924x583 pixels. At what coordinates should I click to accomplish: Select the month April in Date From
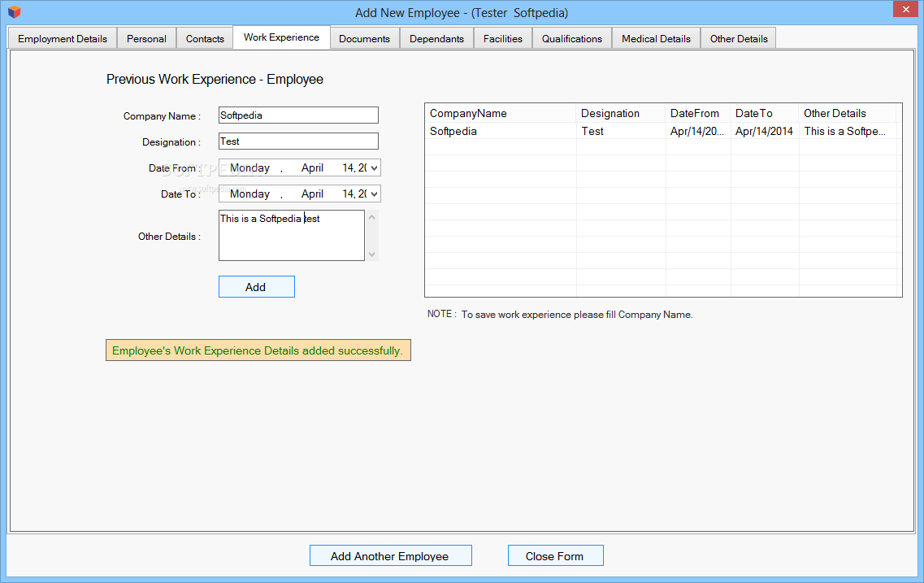[312, 168]
